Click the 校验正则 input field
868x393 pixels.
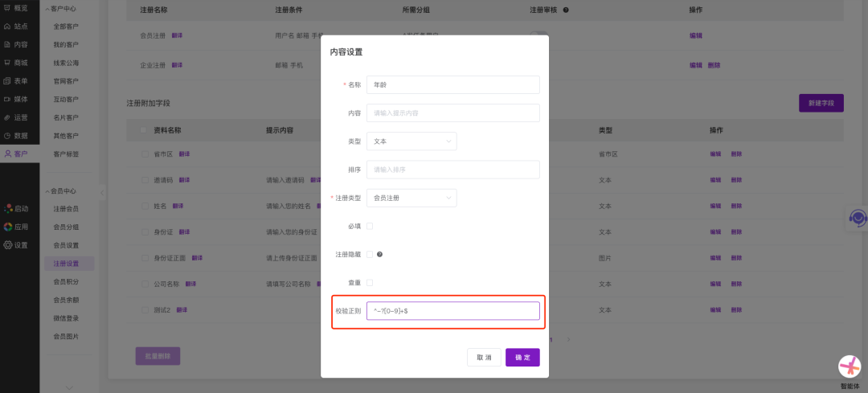click(x=452, y=310)
